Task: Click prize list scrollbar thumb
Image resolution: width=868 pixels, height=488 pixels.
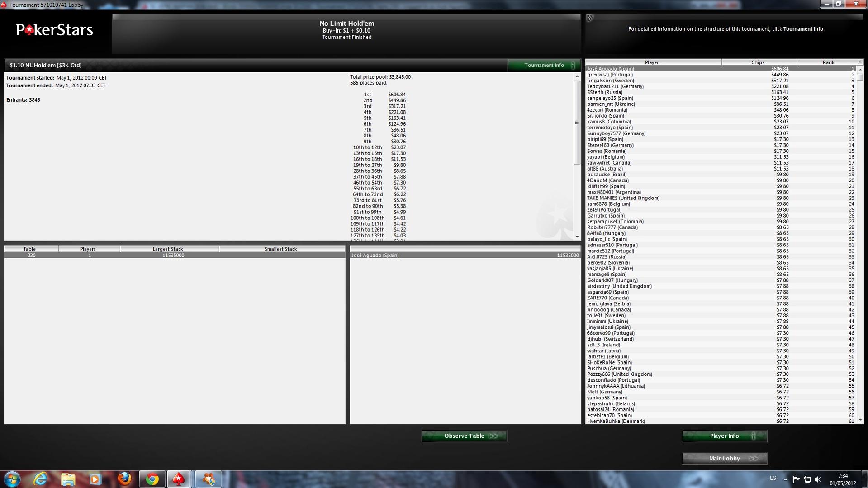Action: coord(577,122)
